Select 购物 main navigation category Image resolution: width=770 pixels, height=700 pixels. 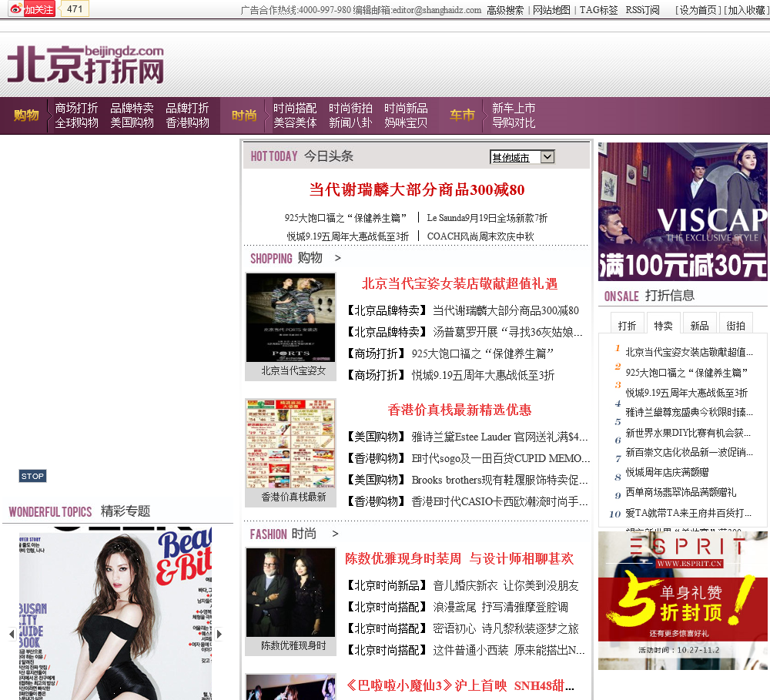click(26, 116)
